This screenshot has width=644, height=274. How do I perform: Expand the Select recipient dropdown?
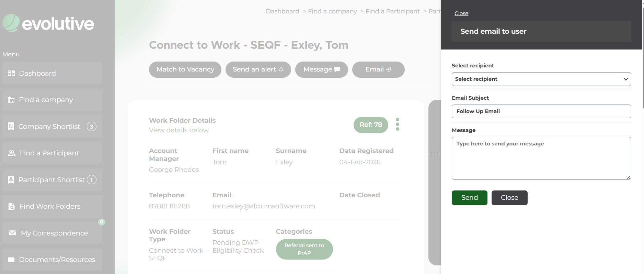click(x=541, y=79)
